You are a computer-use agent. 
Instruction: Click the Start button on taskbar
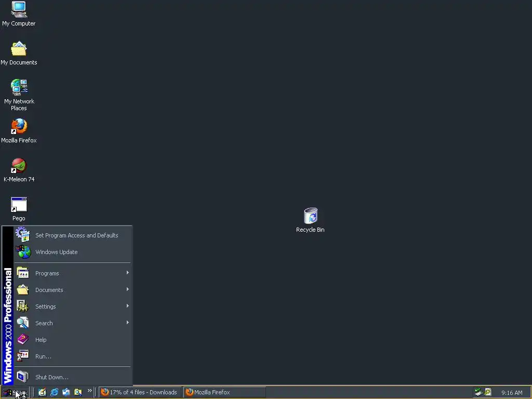[15, 393]
